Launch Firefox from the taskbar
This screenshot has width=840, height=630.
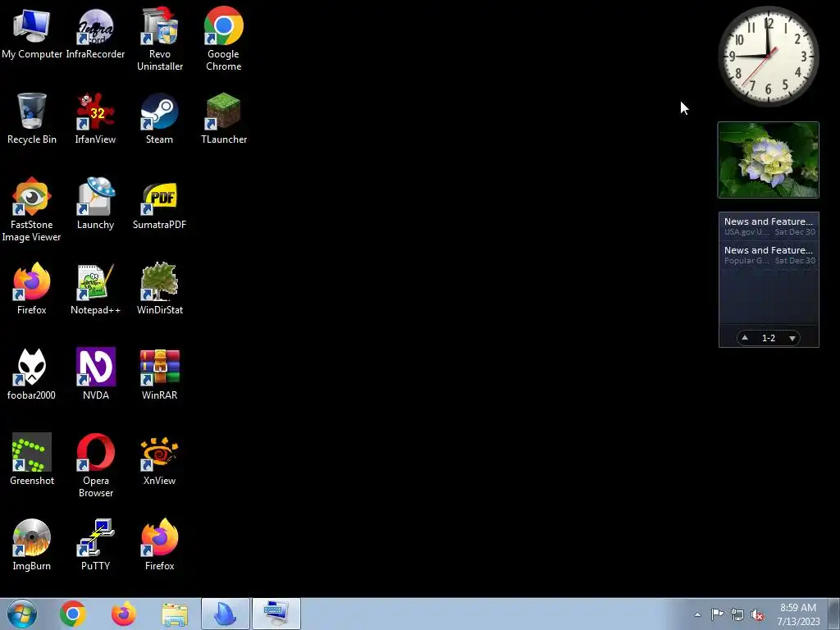[x=124, y=614]
